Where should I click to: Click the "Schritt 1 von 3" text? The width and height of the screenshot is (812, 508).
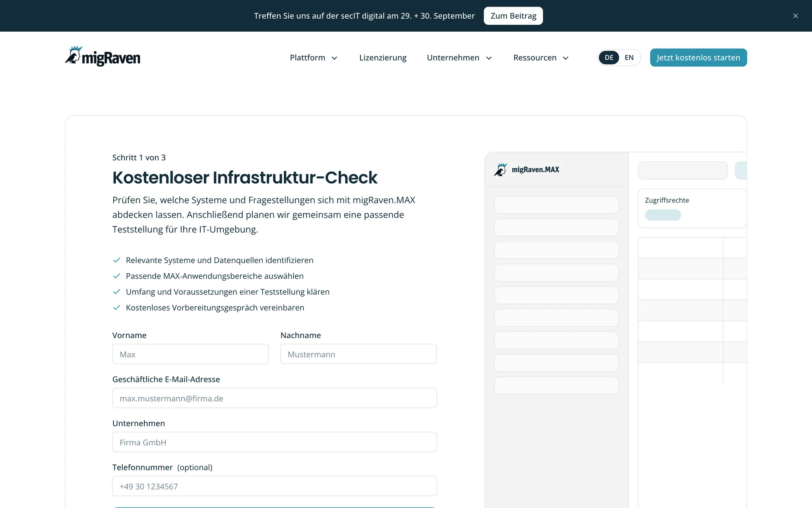tap(139, 158)
